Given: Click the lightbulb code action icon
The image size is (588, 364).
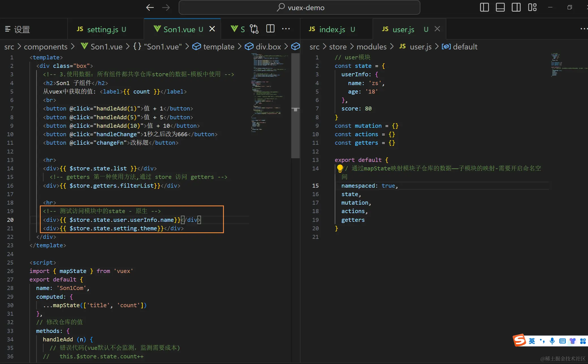Looking at the screenshot, I should [x=340, y=168].
